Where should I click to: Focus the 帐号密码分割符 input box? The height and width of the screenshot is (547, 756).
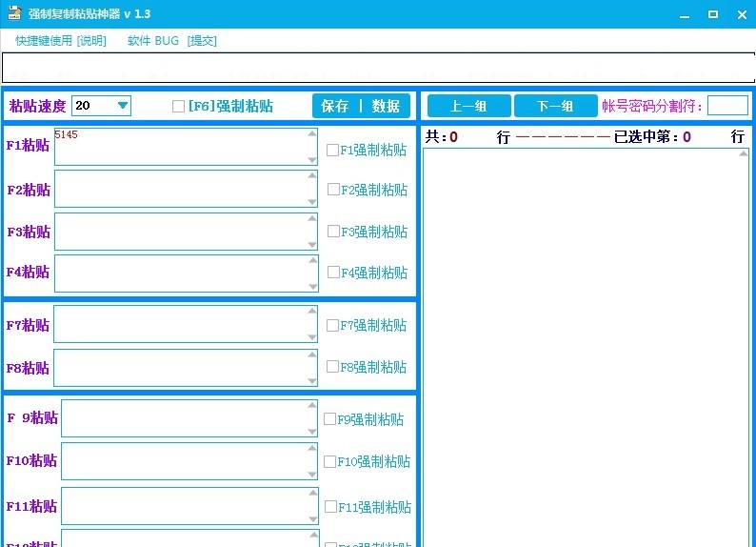click(727, 106)
